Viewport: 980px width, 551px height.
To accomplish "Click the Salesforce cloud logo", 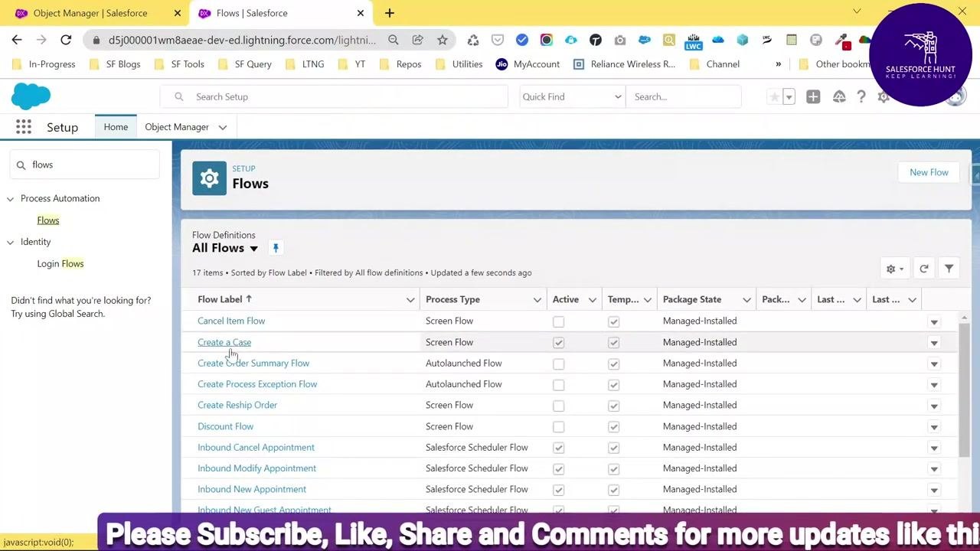I will (31, 97).
